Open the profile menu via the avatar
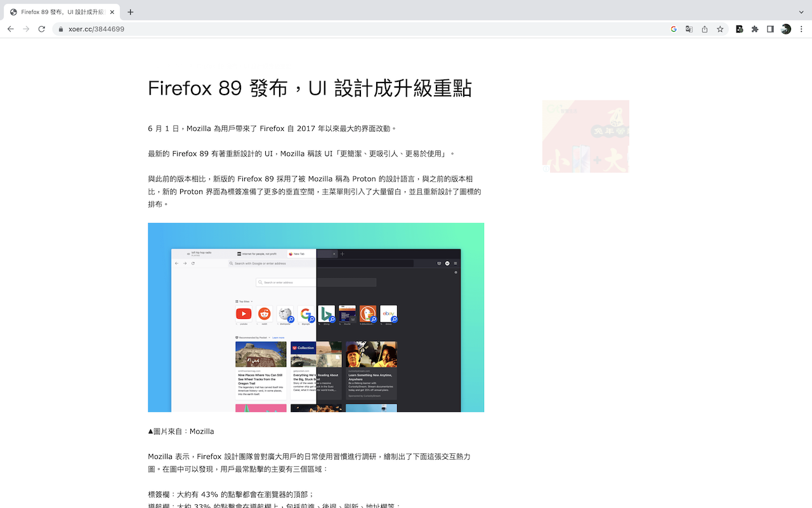This screenshot has width=812, height=508. pos(785,29)
